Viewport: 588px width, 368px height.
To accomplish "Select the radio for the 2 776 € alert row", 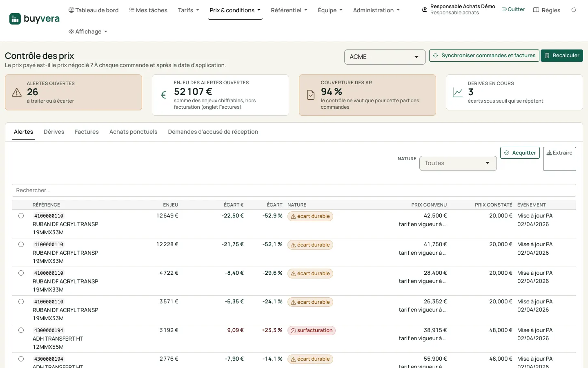I will pos(21,359).
